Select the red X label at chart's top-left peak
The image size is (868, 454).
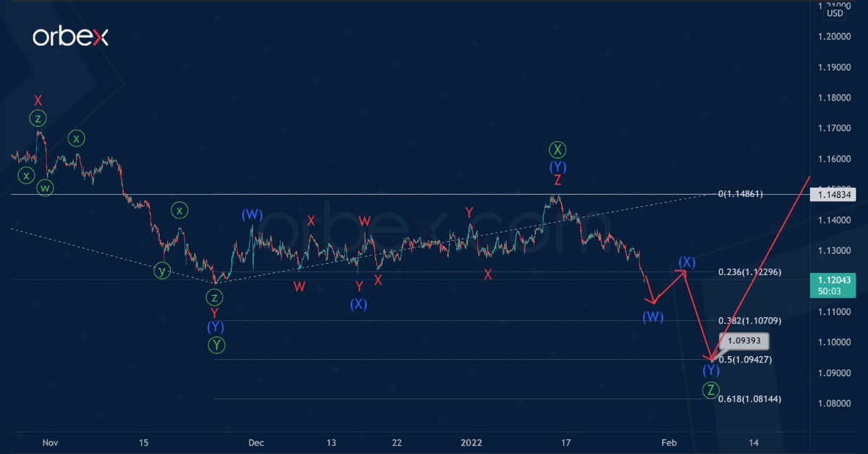point(38,101)
